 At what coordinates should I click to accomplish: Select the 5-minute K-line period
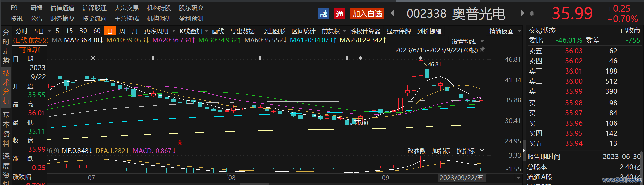[57, 31]
